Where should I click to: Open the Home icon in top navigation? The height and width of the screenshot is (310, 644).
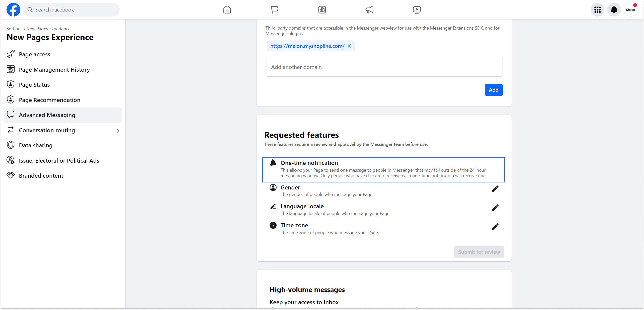[227, 10]
